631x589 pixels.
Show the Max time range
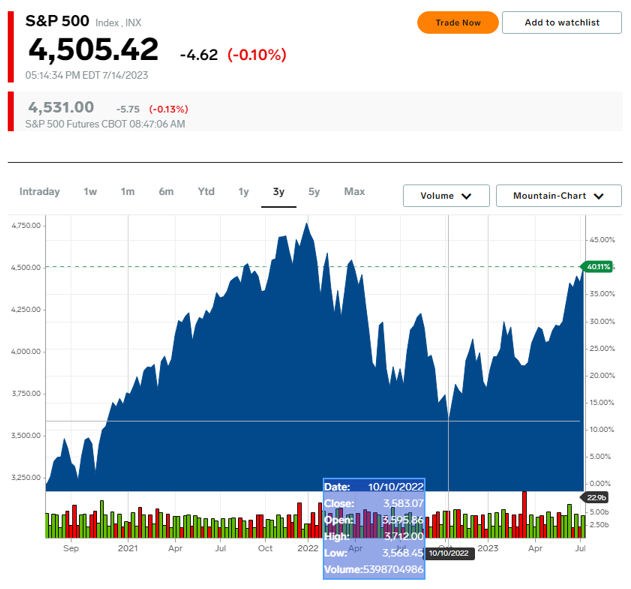[354, 192]
